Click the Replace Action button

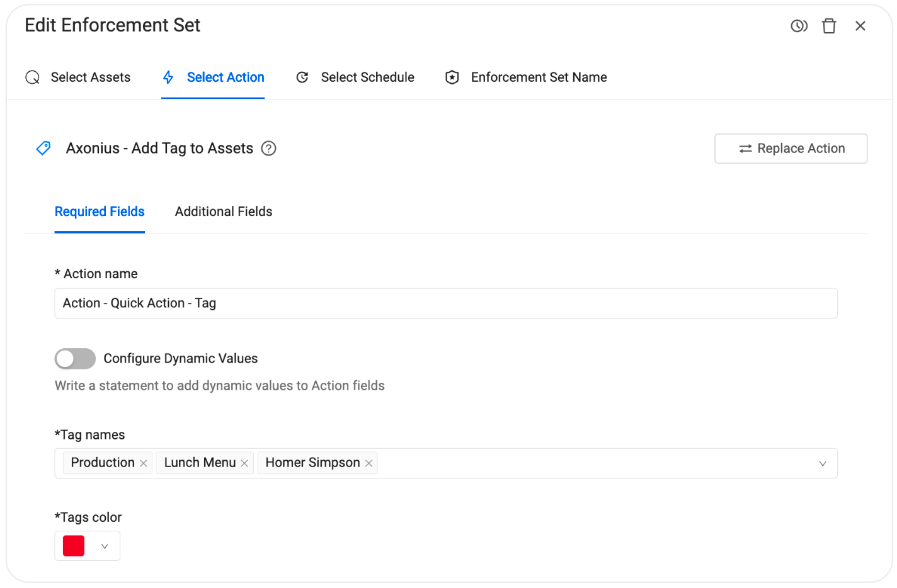click(791, 149)
